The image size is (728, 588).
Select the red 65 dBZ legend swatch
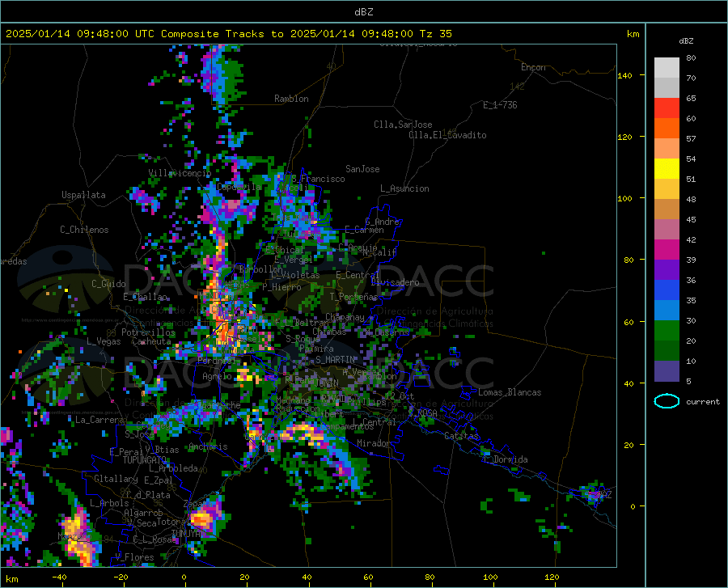coord(667,108)
